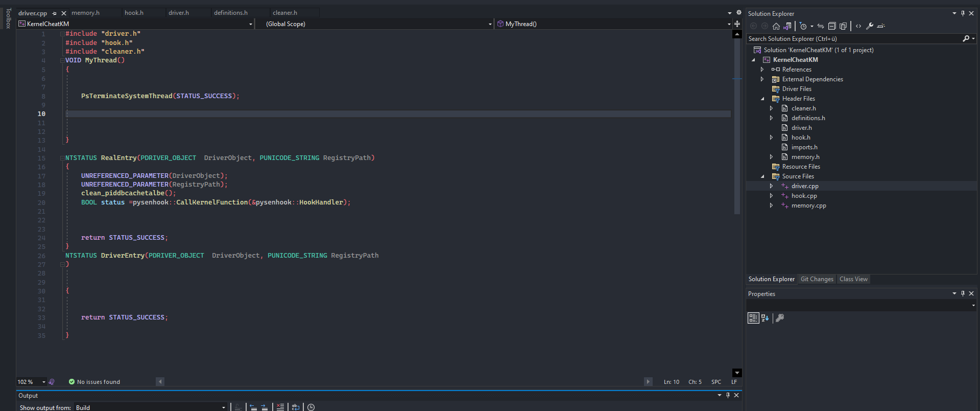
Task: Click the editor settings gear icon
Action: coord(738,13)
